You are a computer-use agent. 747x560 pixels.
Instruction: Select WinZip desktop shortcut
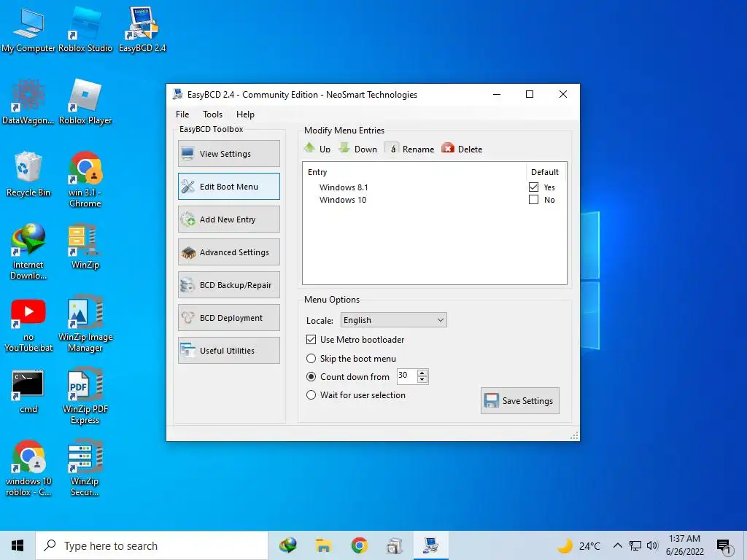85,246
